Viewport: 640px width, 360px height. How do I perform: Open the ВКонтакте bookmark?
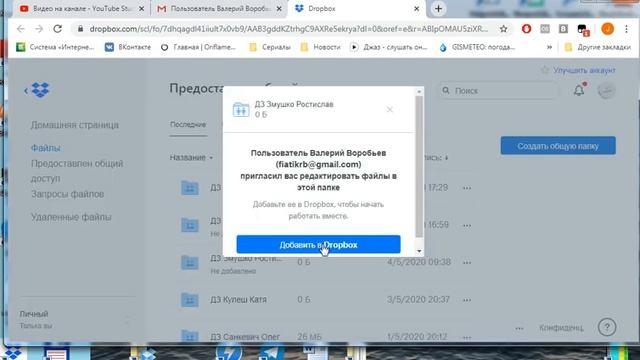pyautogui.click(x=128, y=47)
